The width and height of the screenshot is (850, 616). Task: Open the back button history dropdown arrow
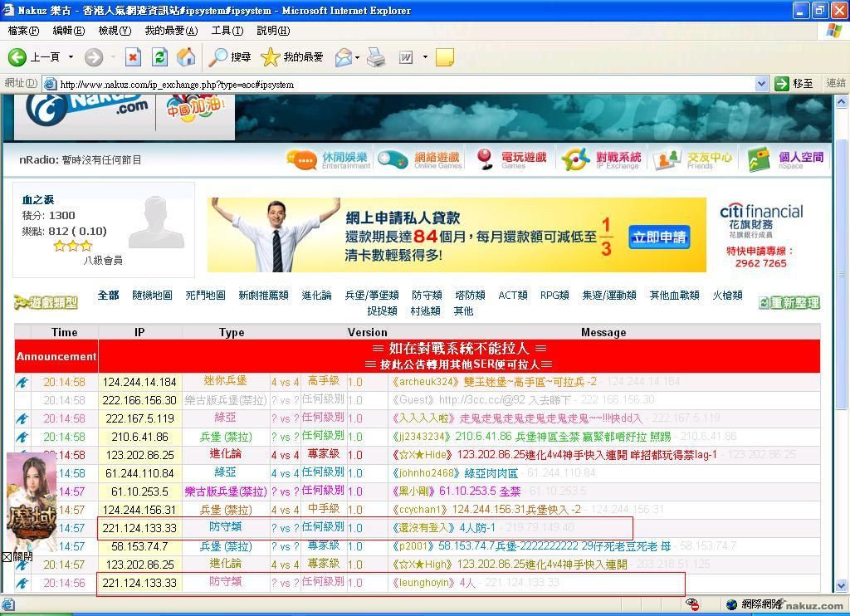coord(71,56)
